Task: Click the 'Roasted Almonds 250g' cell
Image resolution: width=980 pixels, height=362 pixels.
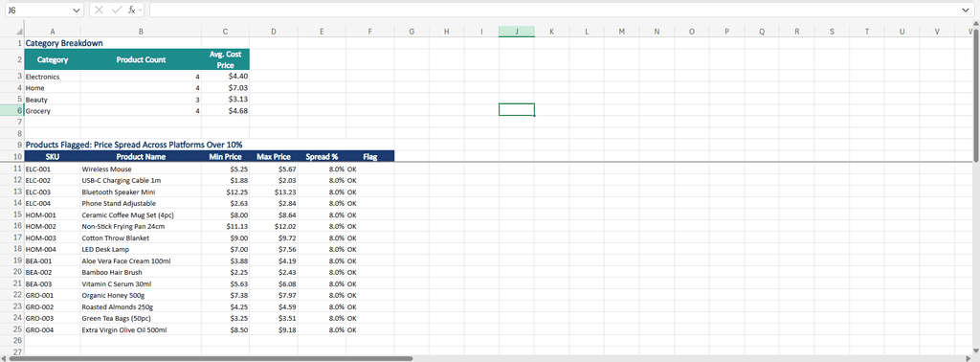Action: tap(141, 307)
